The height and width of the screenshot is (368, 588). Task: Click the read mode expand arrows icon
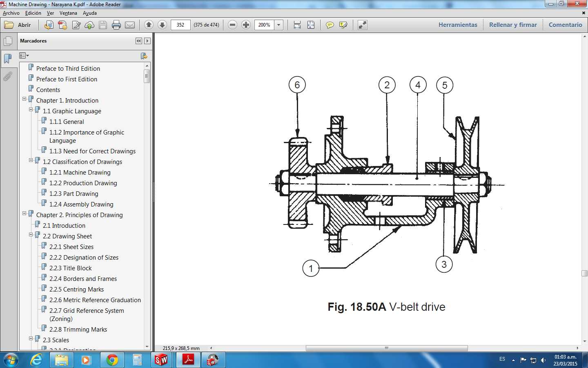click(x=363, y=25)
